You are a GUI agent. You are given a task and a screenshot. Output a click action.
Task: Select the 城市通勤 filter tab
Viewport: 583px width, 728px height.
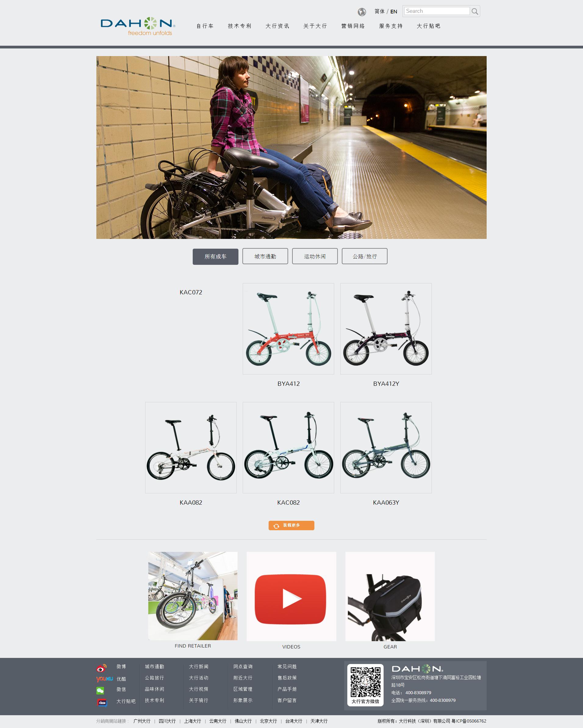pyautogui.click(x=265, y=256)
